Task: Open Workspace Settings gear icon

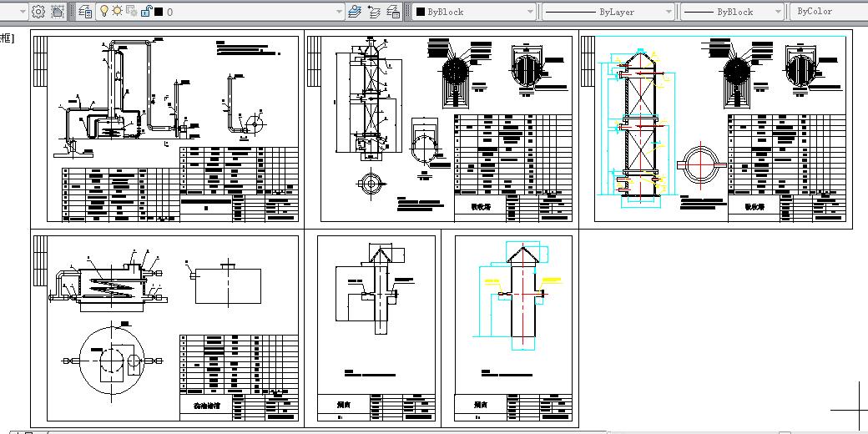Action: (38, 11)
